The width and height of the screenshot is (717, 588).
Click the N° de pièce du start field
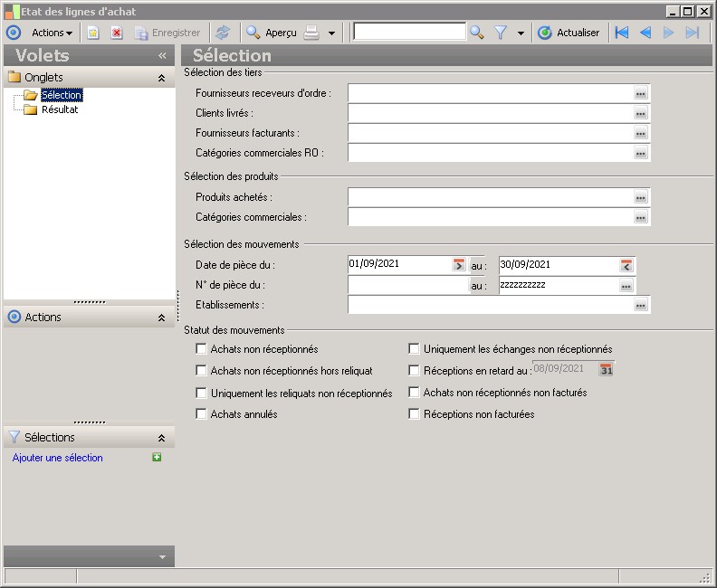tap(408, 285)
